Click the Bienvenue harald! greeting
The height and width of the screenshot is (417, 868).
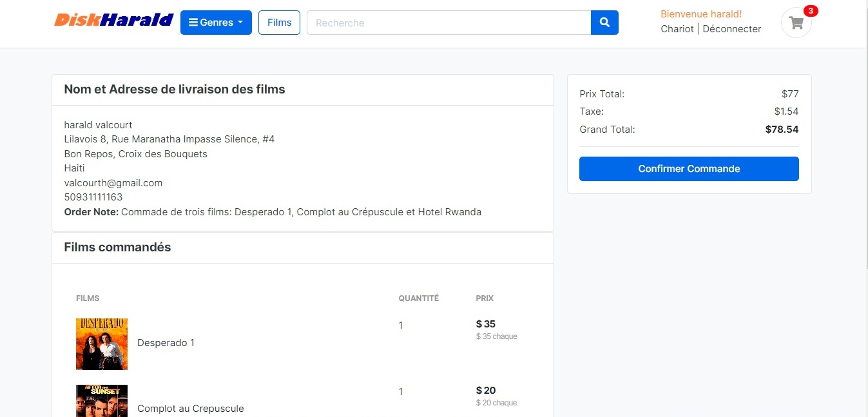[x=701, y=14]
